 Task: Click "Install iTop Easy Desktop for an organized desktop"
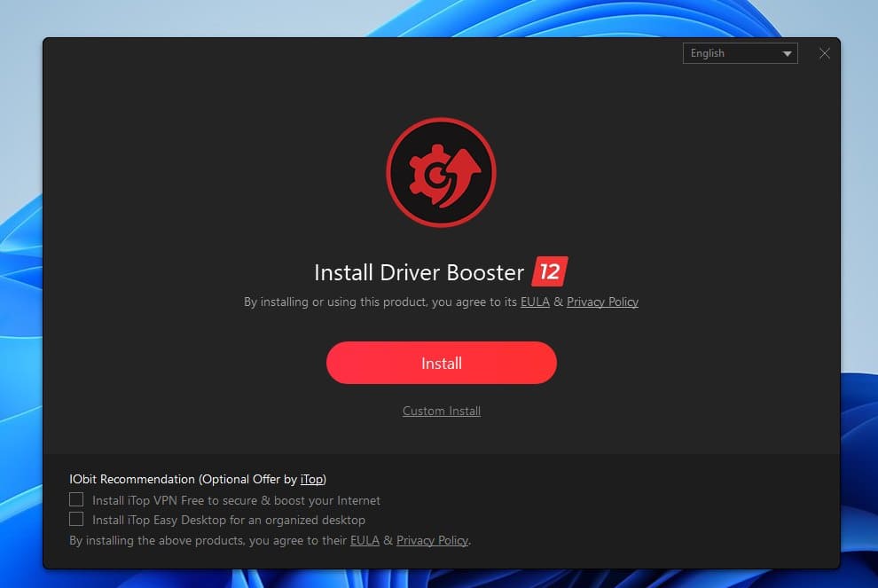pos(229,521)
